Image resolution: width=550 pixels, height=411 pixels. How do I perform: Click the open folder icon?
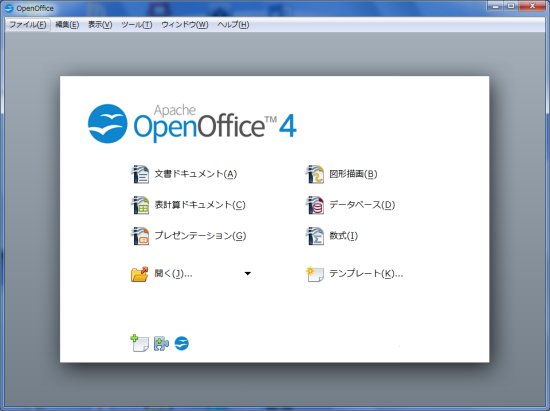tap(140, 274)
